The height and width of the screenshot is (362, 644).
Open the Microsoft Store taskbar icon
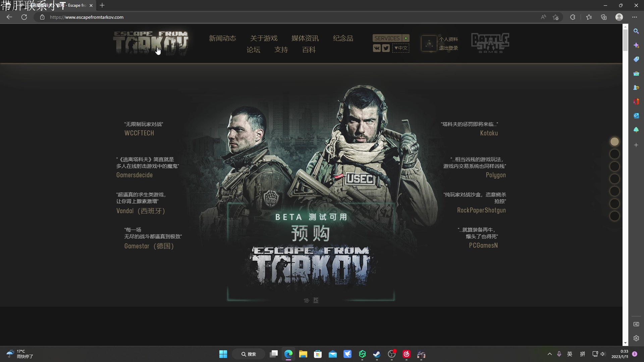point(318,354)
